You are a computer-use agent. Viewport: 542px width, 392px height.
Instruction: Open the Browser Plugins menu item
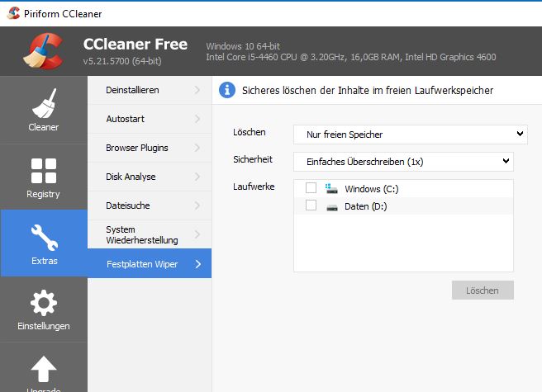point(150,148)
